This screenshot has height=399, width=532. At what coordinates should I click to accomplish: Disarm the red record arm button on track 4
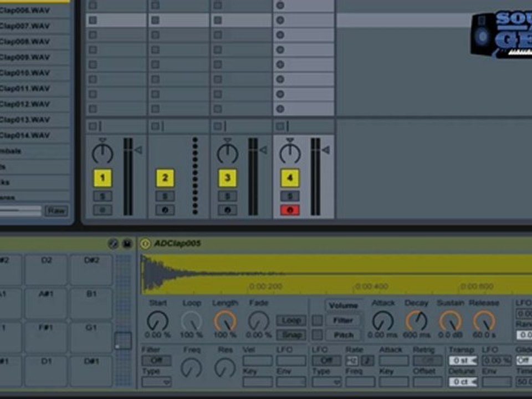[290, 210]
